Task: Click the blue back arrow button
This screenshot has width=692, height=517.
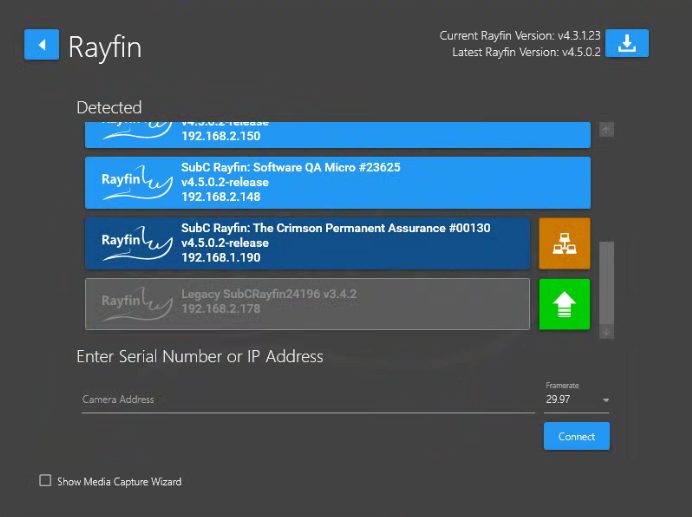Action: tap(41, 45)
